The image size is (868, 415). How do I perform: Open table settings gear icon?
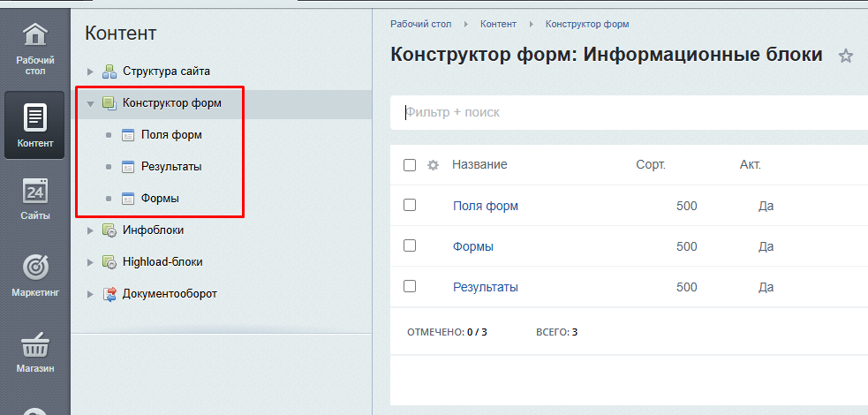tap(433, 165)
